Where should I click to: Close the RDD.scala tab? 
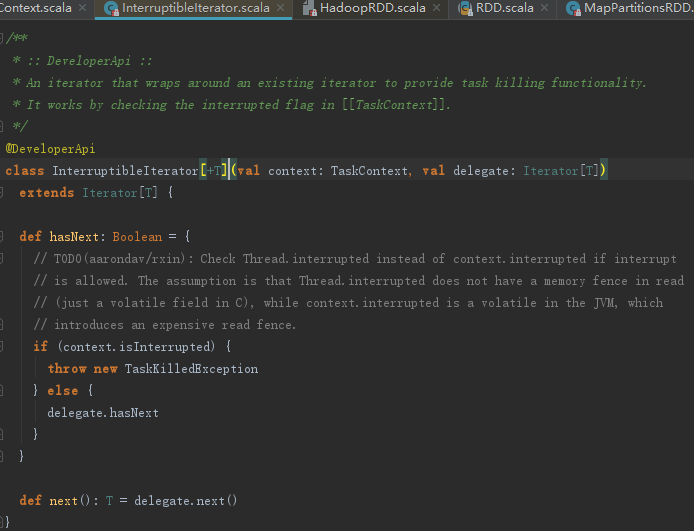[544, 8]
